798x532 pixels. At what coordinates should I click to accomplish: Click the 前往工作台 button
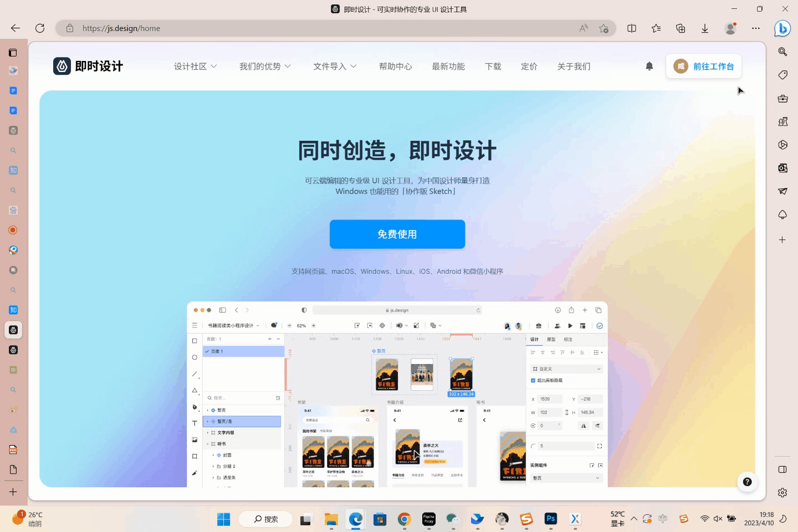[x=704, y=66]
